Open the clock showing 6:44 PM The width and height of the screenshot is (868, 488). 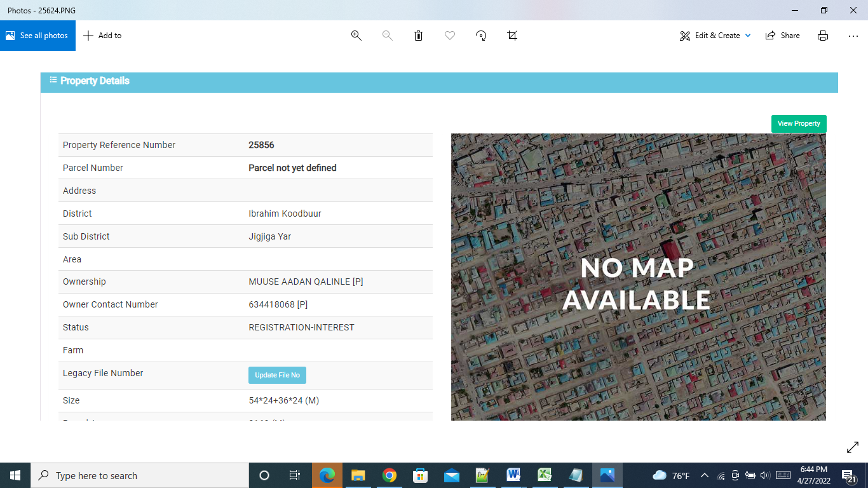[813, 475]
